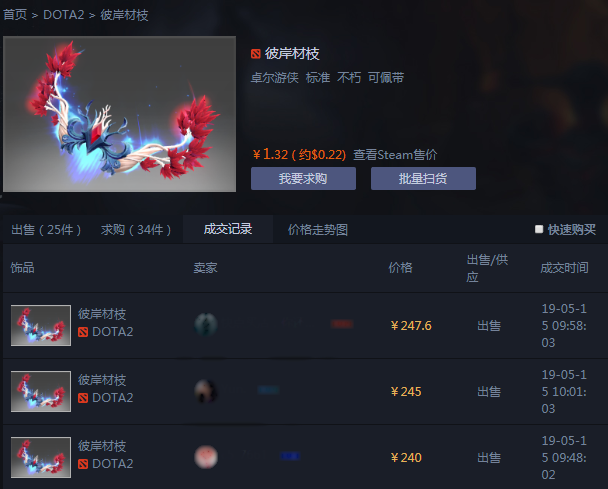Open the 查看Steam售价 link
Viewport: 608px width, 489px height.
[x=395, y=155]
